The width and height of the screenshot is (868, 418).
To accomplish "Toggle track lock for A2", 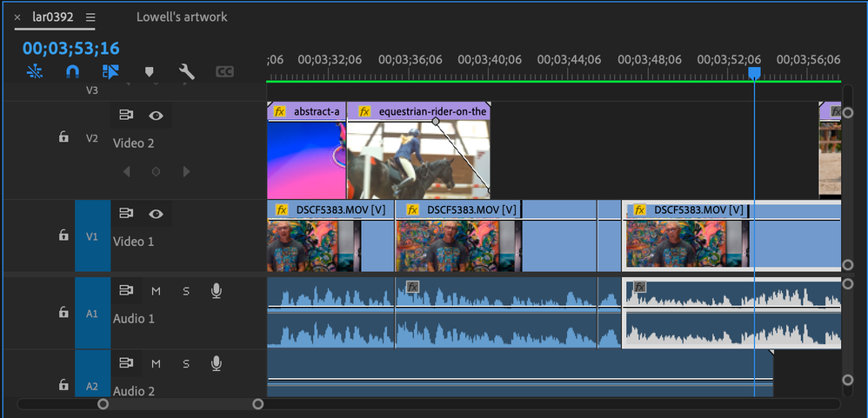I will coord(63,384).
